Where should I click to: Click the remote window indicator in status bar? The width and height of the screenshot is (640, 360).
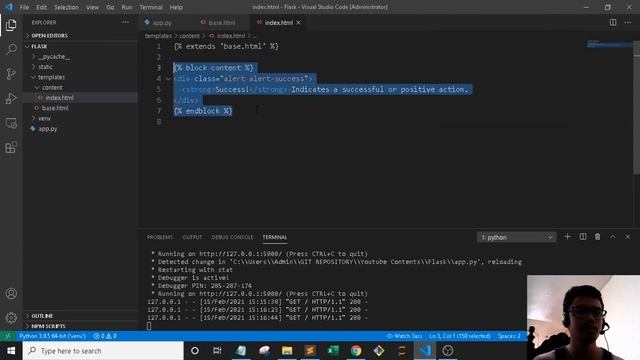(x=7, y=336)
